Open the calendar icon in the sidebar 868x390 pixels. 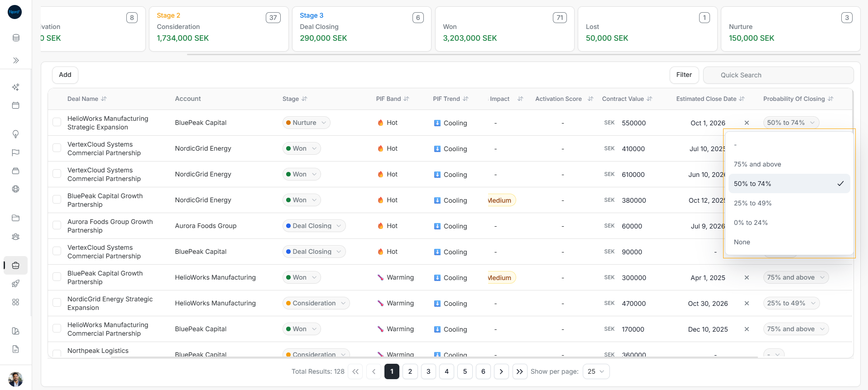point(16,105)
